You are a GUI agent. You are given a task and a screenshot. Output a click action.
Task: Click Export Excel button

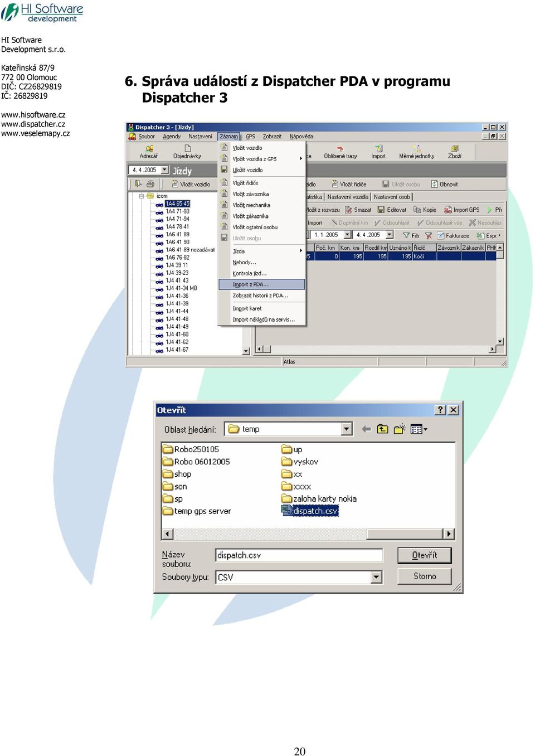pyautogui.click(x=488, y=235)
